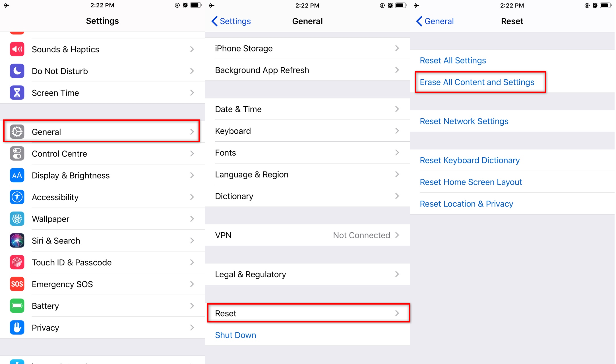Open Do Not Disturb settings
The width and height of the screenshot is (616, 364).
(x=102, y=71)
